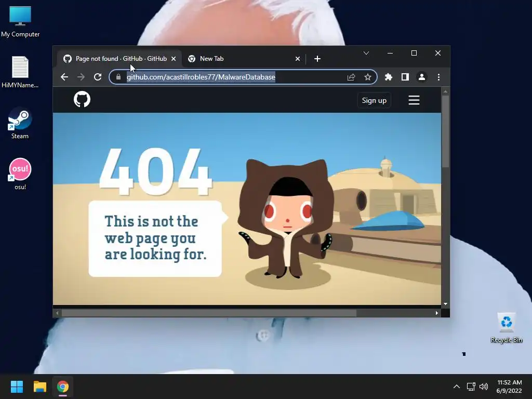Open Chrome's three-dot menu
The width and height of the screenshot is (532, 399).
pyautogui.click(x=438, y=77)
